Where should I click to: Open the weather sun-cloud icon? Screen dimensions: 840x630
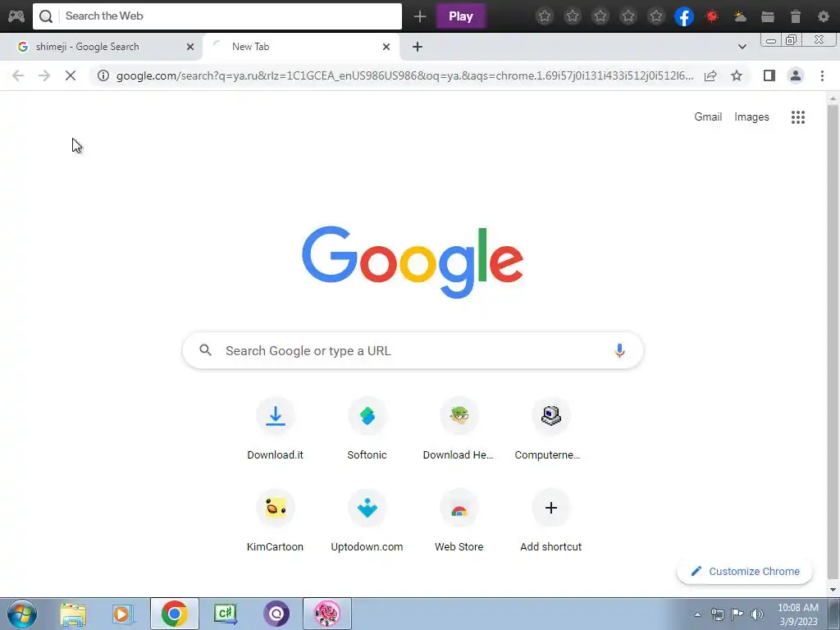[x=740, y=16]
